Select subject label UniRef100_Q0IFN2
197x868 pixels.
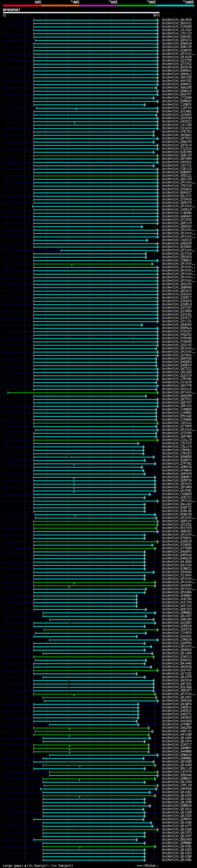176,491
